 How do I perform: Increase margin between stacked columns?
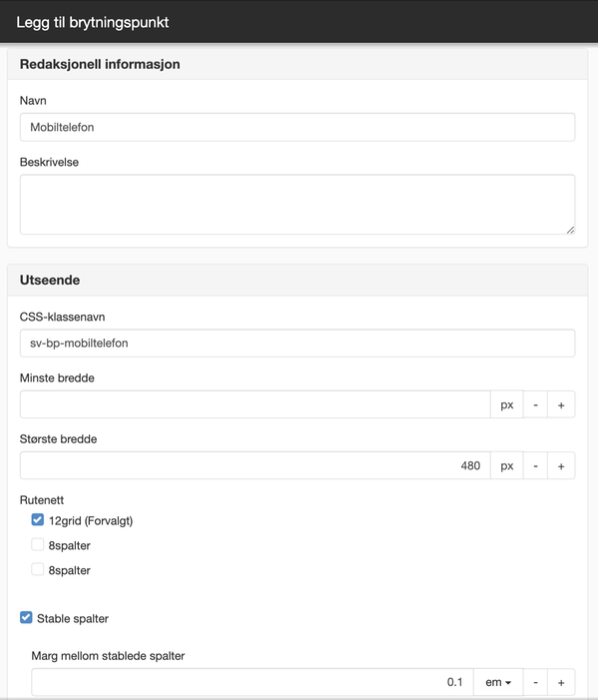(561, 682)
